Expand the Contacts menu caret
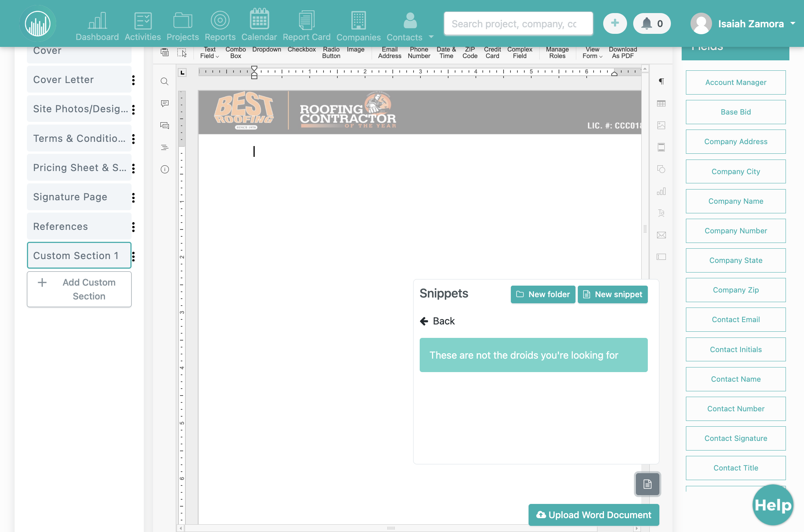Screen dimensions: 804x532 click(431, 37)
